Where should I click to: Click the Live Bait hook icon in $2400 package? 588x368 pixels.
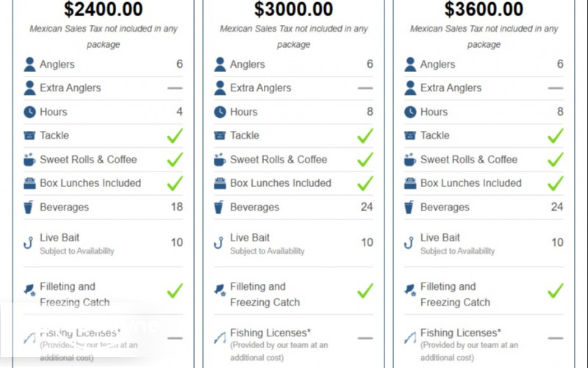pos(29,243)
